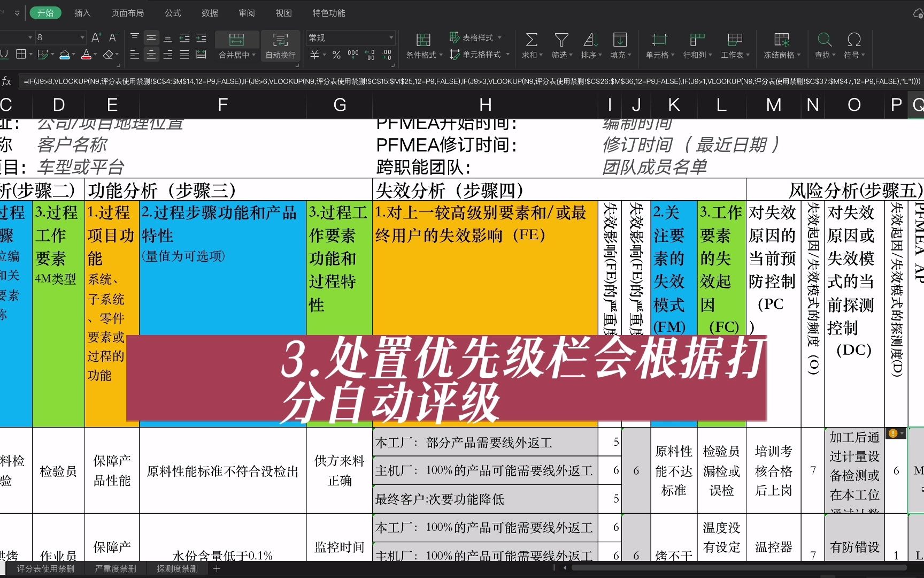Open the 工作表 worksheet menu
The height and width of the screenshot is (578, 924).
pos(735,46)
